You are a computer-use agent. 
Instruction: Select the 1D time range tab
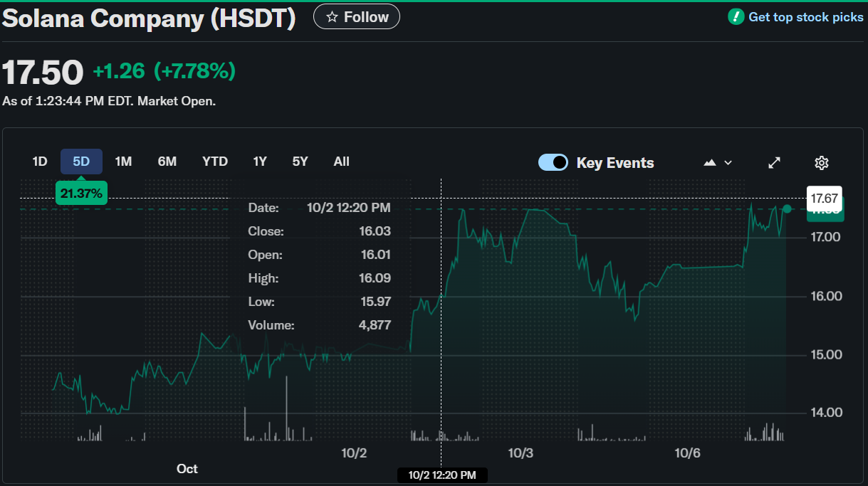40,162
